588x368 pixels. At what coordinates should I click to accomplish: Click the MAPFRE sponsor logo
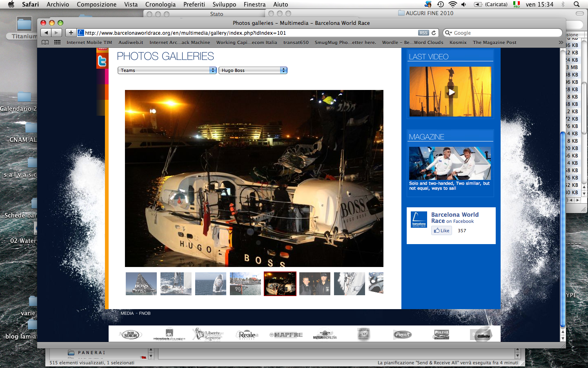pyautogui.click(x=286, y=335)
